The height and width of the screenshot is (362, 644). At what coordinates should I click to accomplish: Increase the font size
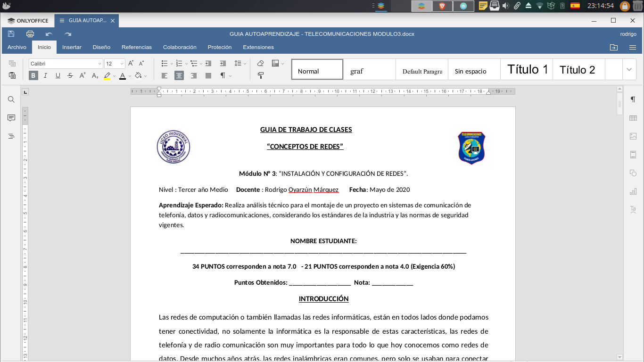point(131,63)
